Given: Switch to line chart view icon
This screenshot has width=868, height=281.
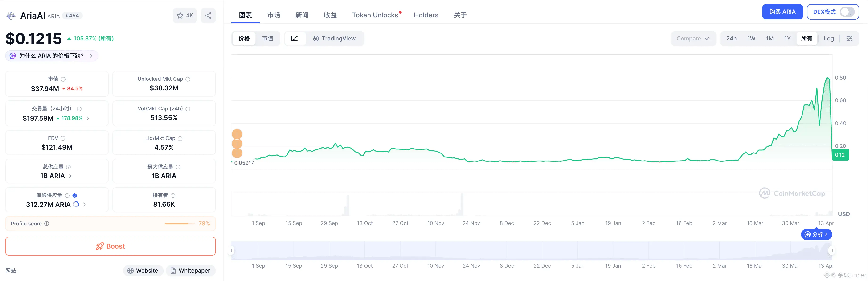Looking at the screenshot, I should pos(295,38).
